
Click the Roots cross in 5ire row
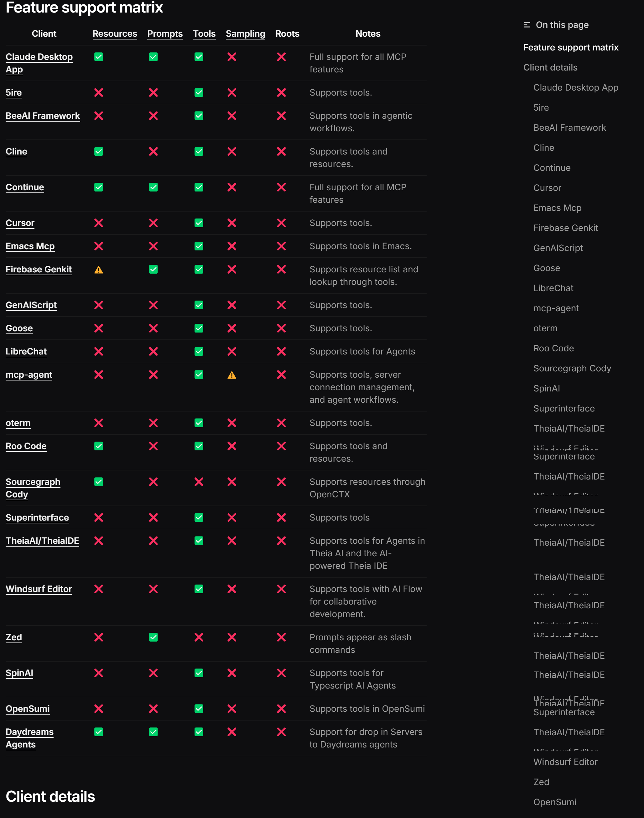(x=281, y=92)
